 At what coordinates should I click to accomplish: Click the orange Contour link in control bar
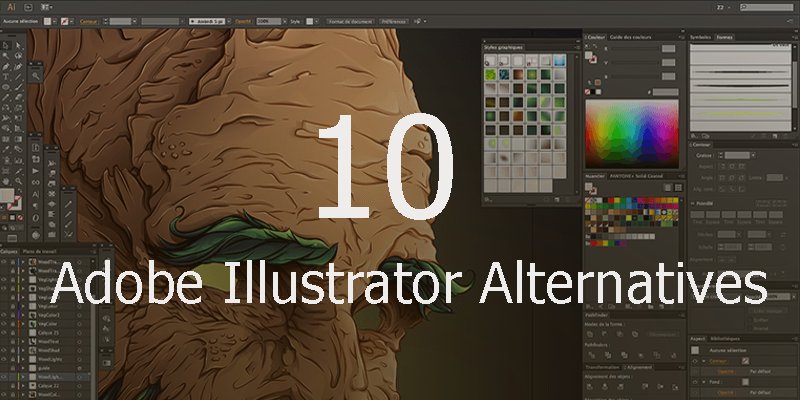click(89, 21)
